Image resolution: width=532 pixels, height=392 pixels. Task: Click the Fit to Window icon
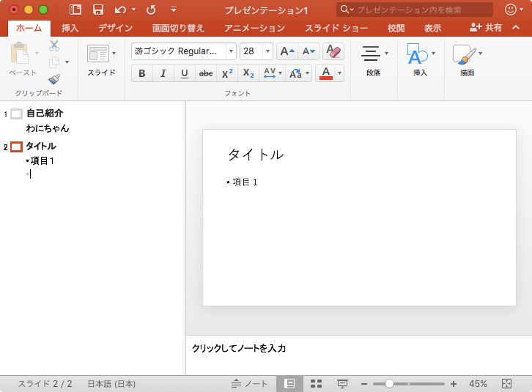506,384
